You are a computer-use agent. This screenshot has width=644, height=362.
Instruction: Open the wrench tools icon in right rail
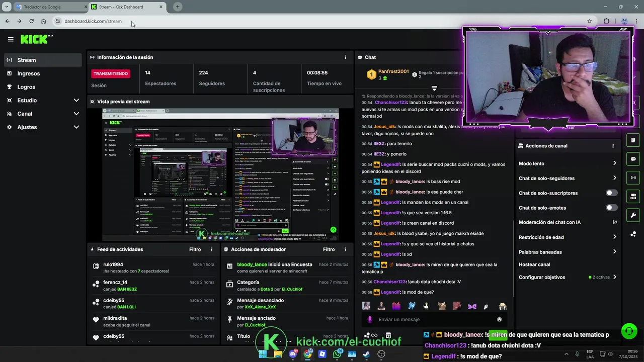pos(633,215)
